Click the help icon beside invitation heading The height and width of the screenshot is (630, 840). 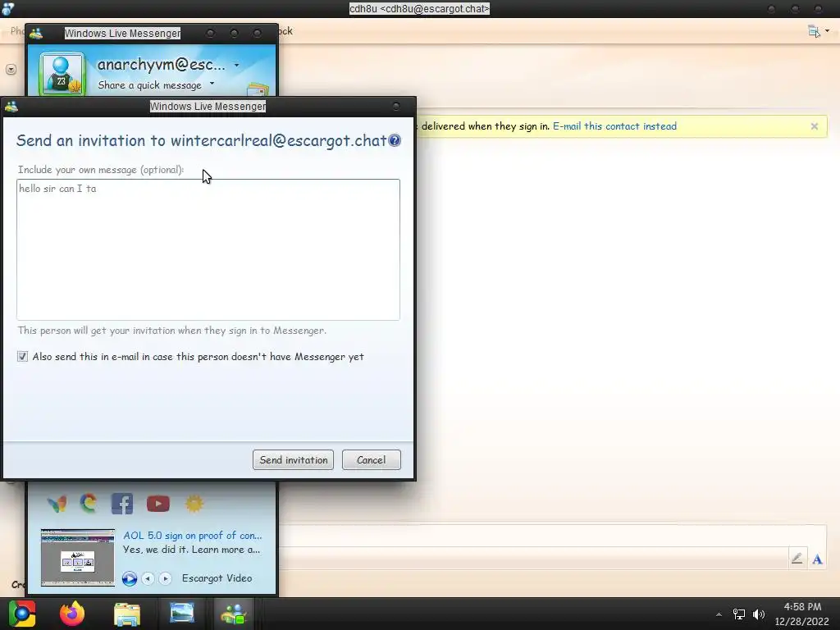pyautogui.click(x=395, y=140)
